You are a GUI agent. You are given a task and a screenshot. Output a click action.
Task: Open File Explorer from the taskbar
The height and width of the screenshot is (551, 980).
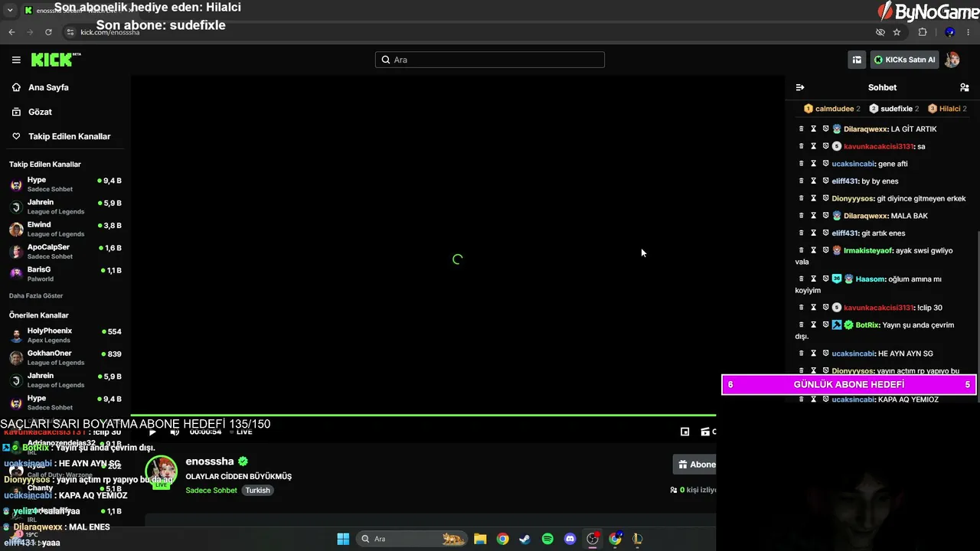point(480,539)
